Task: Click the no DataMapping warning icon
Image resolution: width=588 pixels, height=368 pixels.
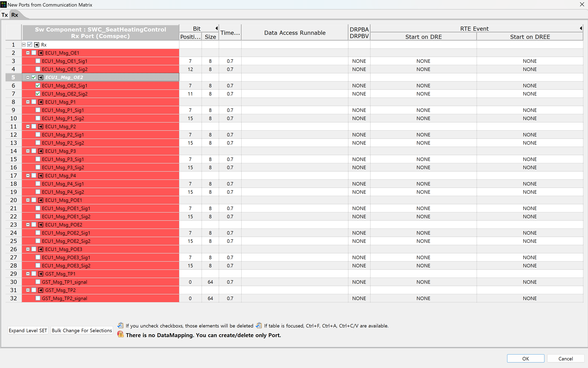Action: point(120,334)
